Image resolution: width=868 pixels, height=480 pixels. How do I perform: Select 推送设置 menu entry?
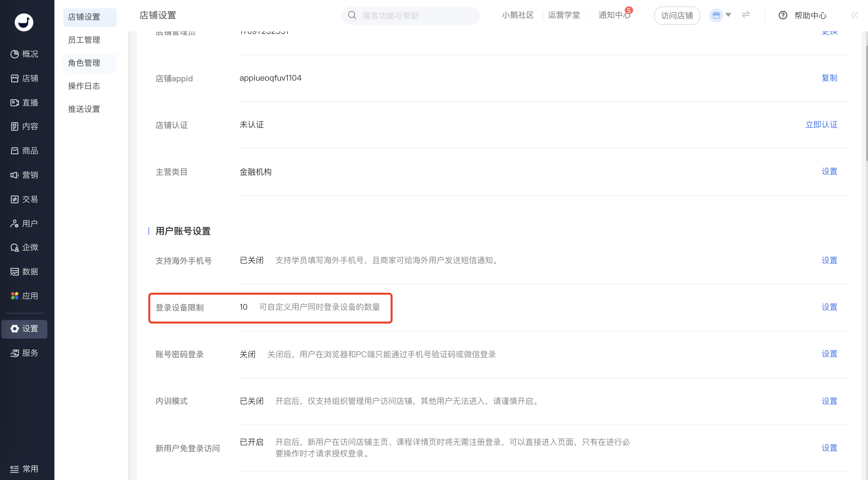coord(84,109)
